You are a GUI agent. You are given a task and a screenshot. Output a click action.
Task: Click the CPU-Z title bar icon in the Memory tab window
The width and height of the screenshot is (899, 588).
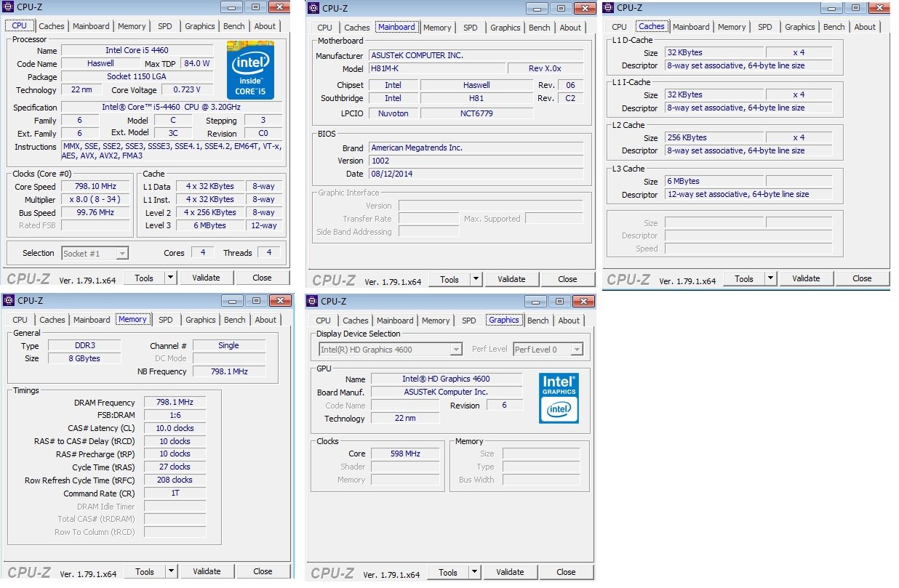pos(9,300)
